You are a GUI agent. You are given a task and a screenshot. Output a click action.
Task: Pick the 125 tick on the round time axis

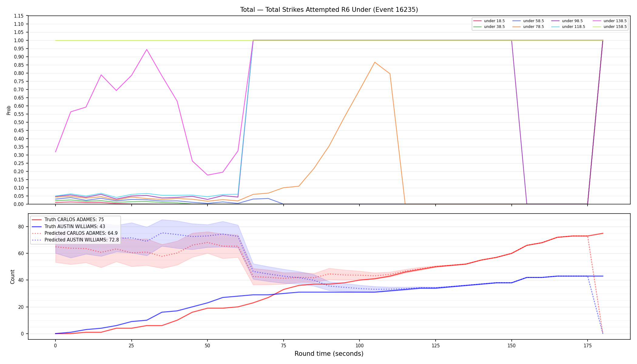pyautogui.click(x=436, y=345)
